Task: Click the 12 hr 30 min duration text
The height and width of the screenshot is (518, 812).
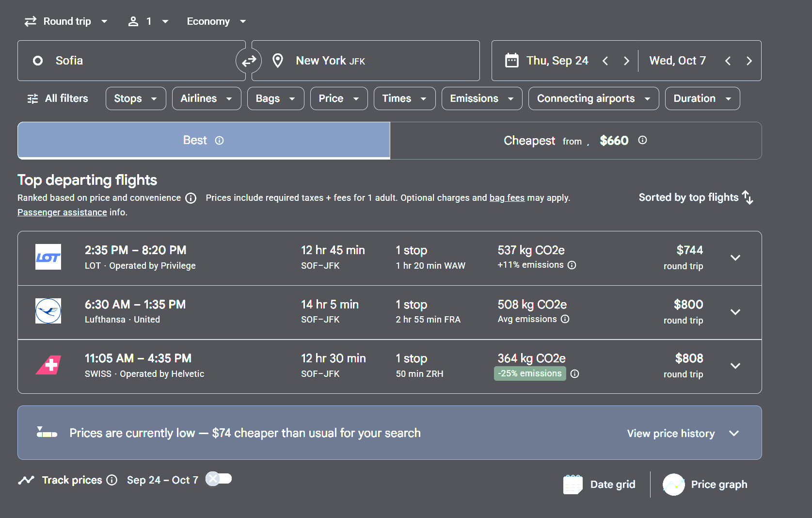Action: pos(334,358)
